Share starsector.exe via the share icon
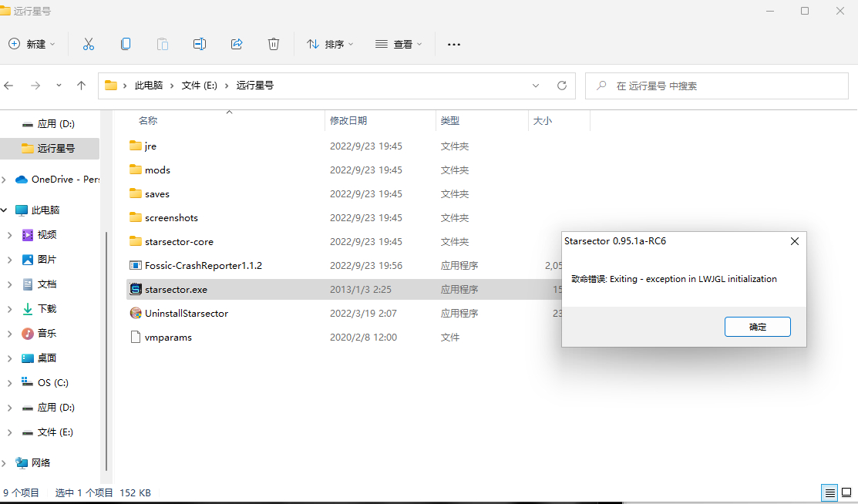Viewport: 858px width, 504px height. [x=236, y=44]
